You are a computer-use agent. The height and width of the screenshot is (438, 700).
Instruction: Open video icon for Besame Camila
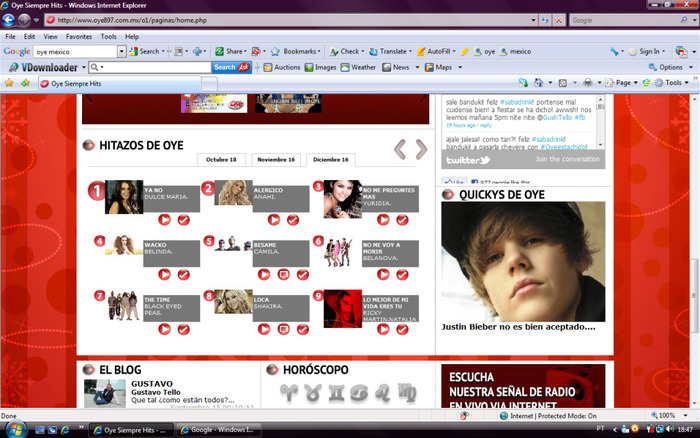point(283,275)
